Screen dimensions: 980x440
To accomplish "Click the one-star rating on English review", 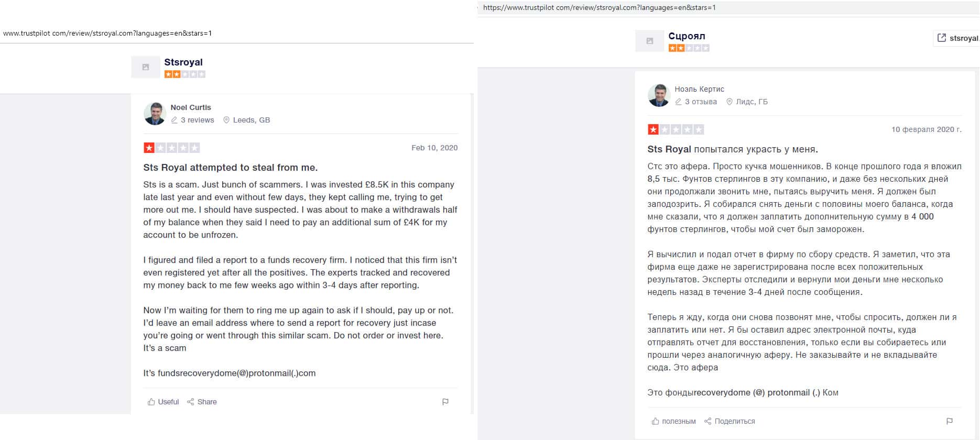I will point(149,148).
